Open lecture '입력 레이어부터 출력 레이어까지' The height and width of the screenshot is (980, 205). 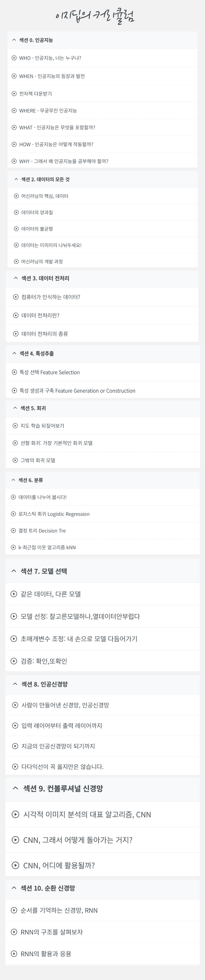62,725
